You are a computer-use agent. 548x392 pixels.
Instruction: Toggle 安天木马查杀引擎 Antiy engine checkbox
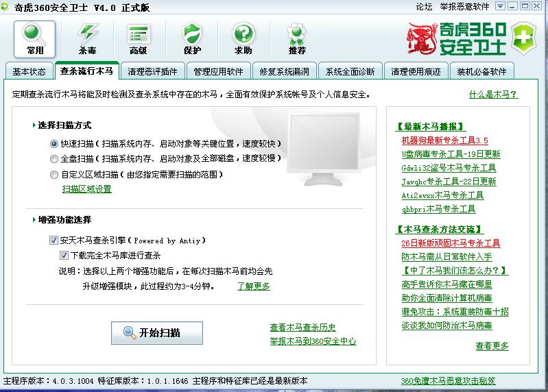tap(53, 240)
